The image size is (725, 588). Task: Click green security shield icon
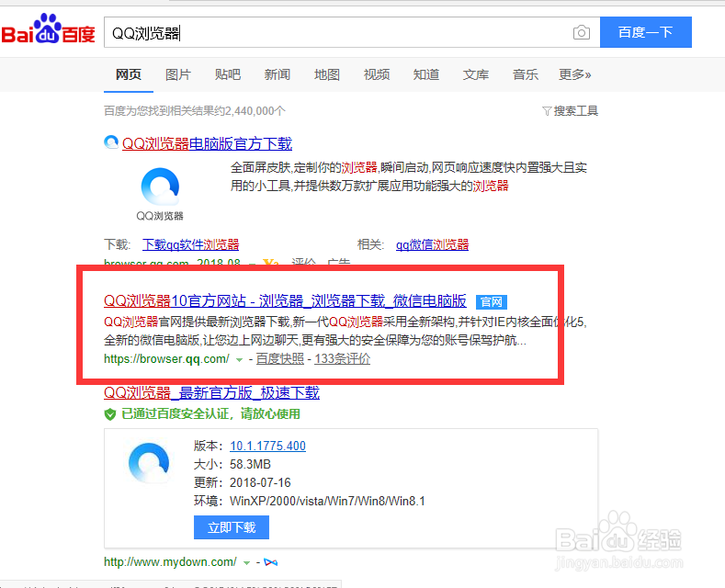click(110, 414)
